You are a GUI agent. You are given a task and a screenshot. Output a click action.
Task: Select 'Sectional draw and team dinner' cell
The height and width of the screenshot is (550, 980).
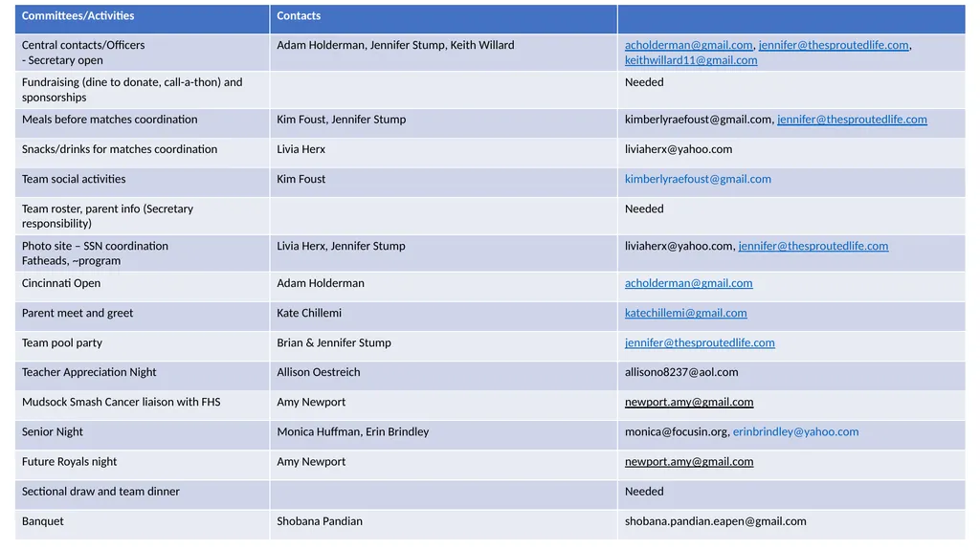(143, 495)
